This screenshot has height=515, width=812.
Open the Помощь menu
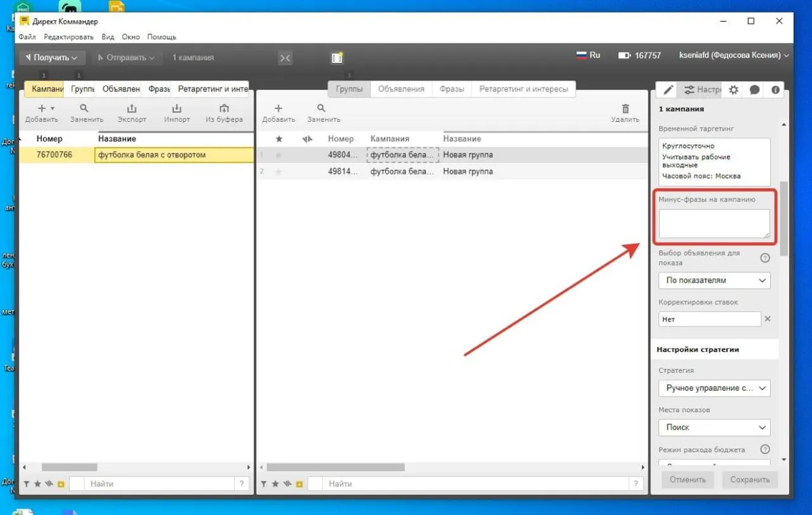coord(162,37)
